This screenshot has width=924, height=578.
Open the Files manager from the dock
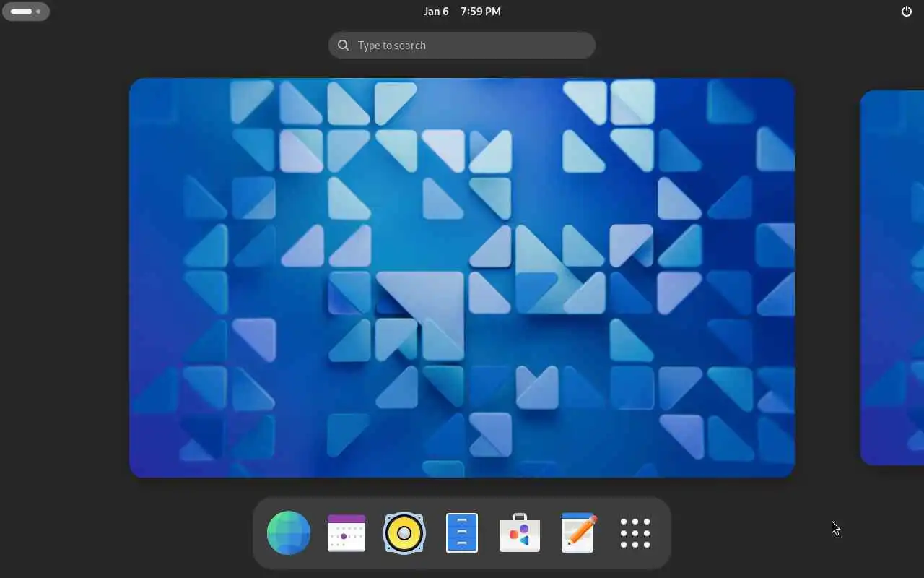[x=462, y=533]
